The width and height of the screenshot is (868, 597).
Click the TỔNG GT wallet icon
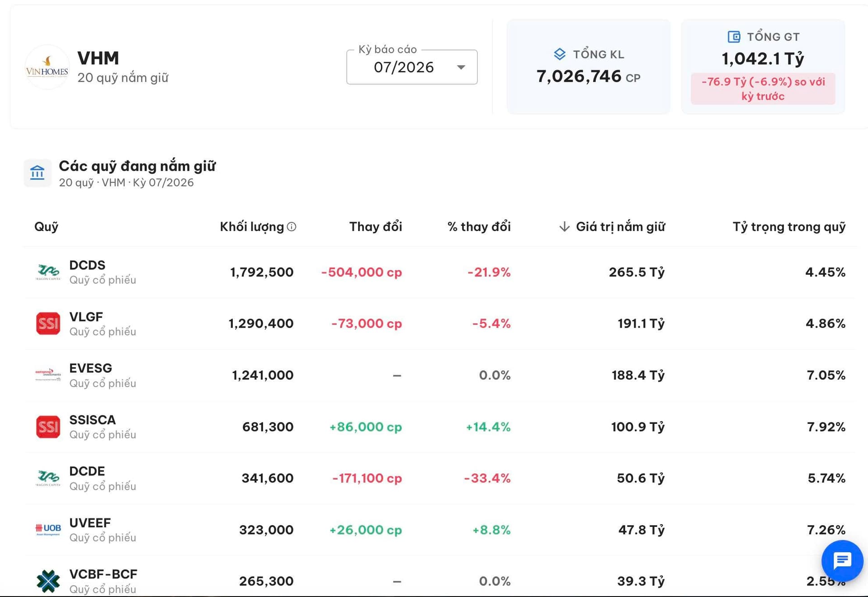[x=734, y=37]
